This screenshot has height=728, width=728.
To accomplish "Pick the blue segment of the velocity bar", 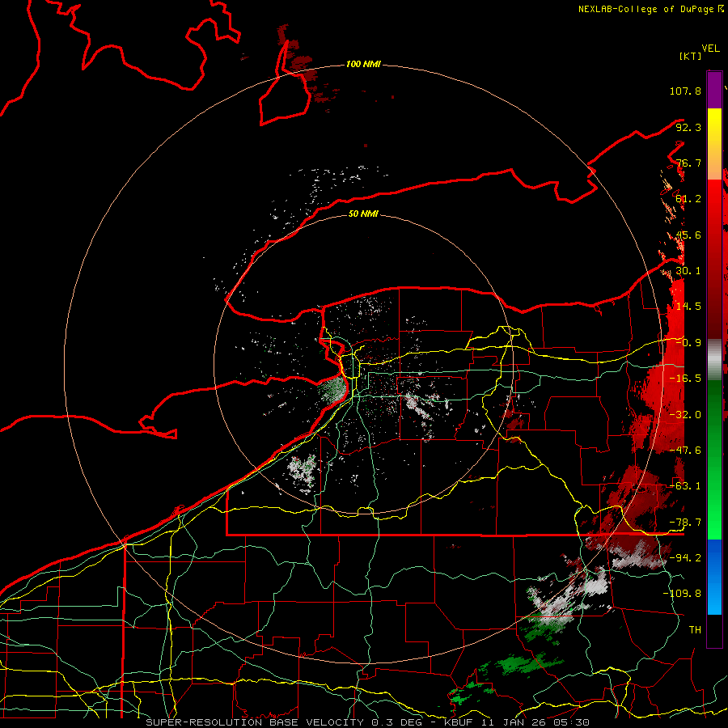I will 714,577.
